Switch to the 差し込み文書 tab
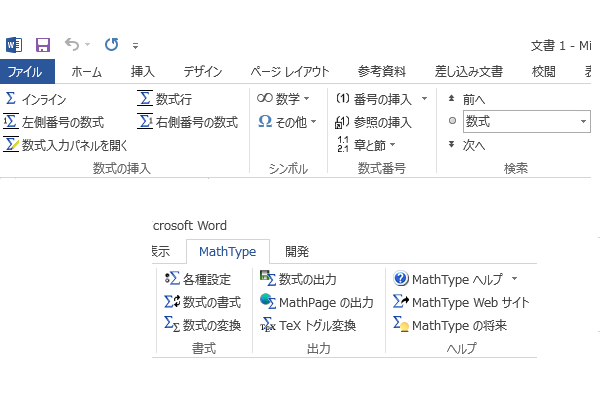Image resolution: width=600 pixels, height=420 pixels. [469, 72]
